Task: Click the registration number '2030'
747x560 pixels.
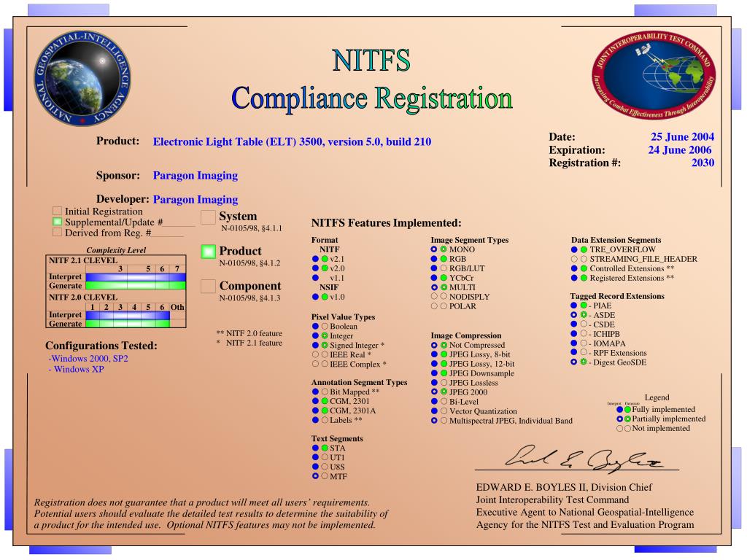Action: coord(703,163)
